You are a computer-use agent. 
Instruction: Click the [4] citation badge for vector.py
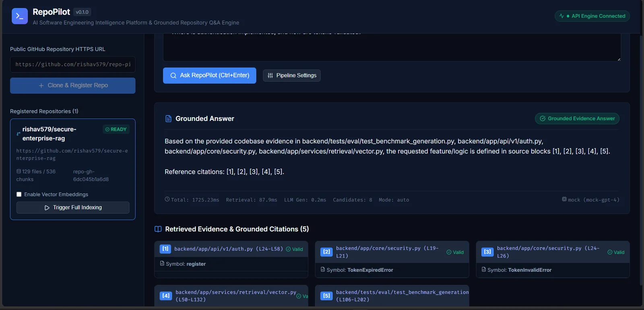[x=166, y=296]
